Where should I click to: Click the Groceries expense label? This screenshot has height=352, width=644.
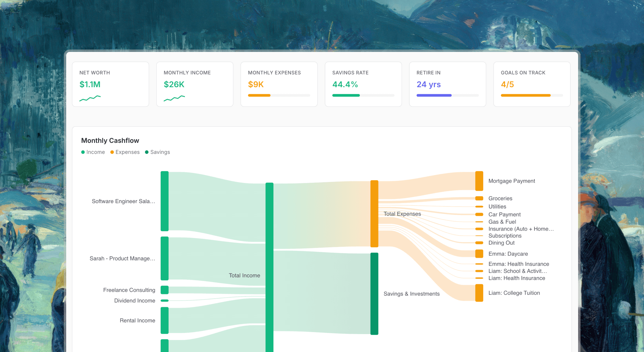(x=500, y=198)
